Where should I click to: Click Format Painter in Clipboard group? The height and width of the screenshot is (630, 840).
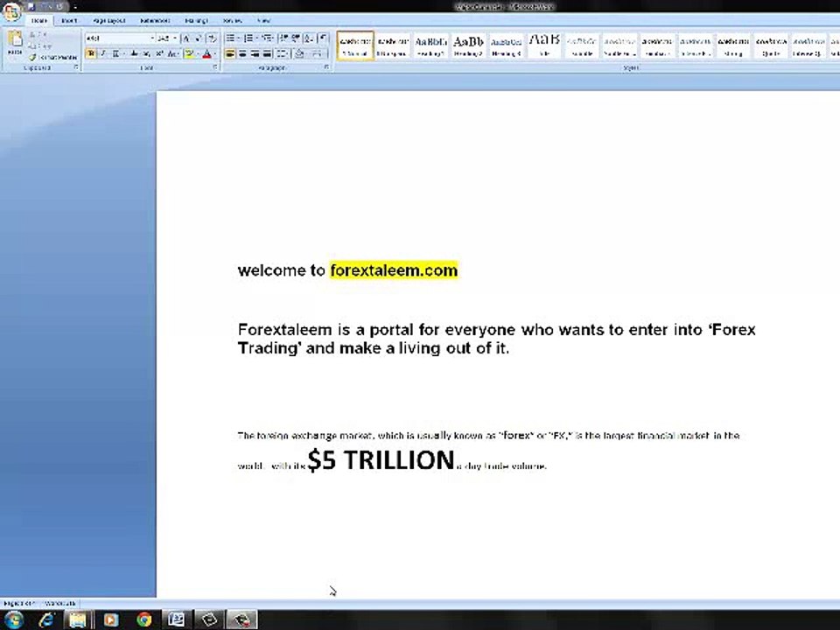(53, 57)
